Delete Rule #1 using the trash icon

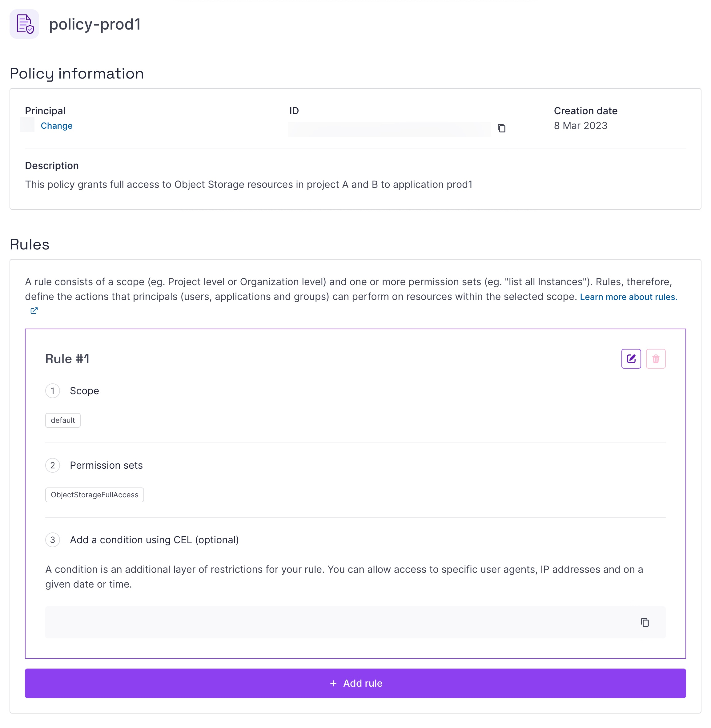click(655, 359)
